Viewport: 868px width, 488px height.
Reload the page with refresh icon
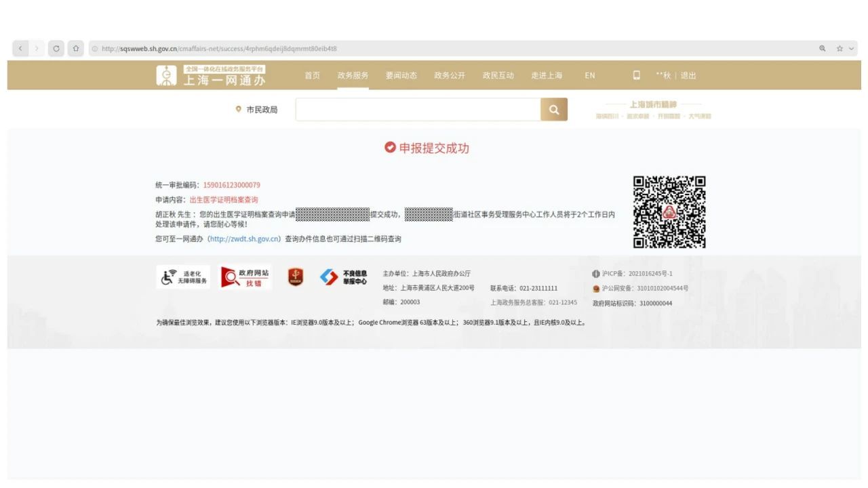[56, 49]
